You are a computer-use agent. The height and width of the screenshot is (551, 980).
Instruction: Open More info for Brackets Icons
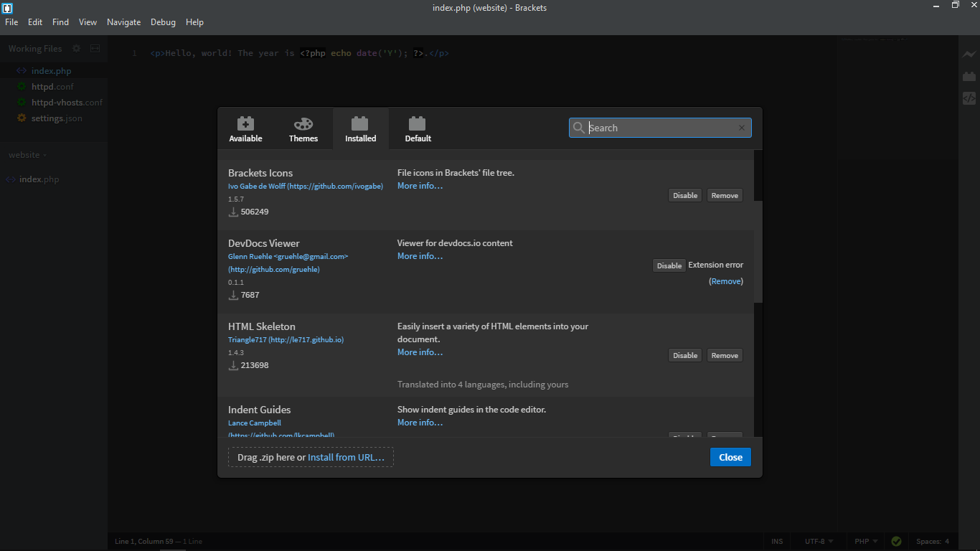coord(420,186)
